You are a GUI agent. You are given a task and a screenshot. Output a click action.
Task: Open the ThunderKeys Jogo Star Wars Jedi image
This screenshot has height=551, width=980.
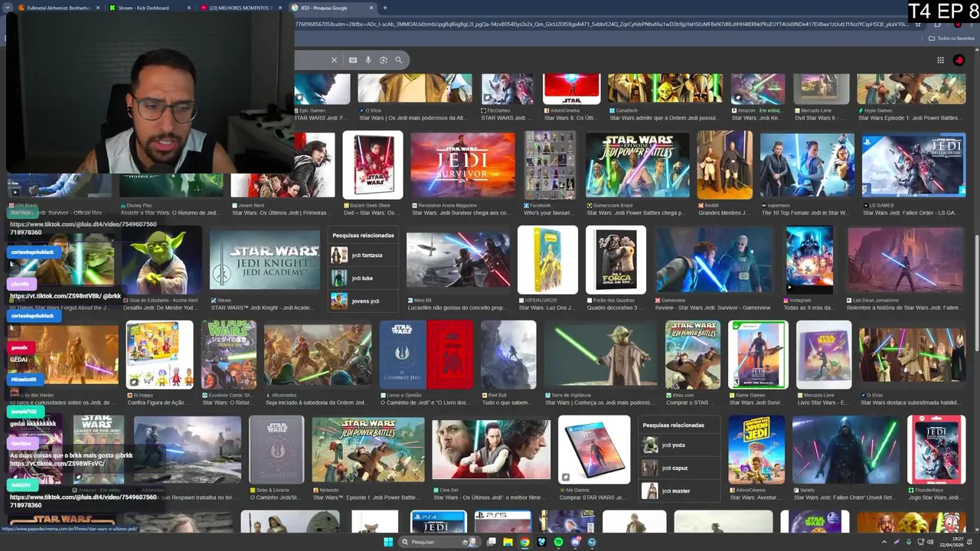coord(936,449)
